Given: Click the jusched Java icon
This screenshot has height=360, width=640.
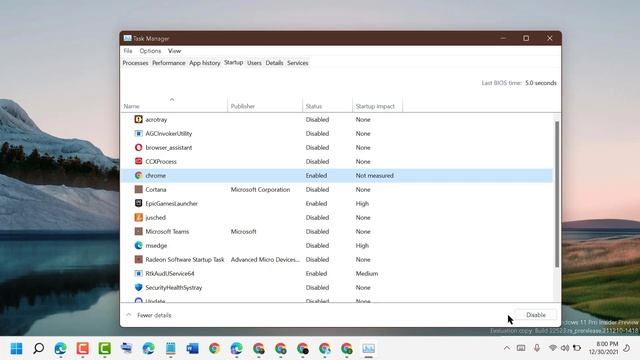Looking at the screenshot, I should point(138,218).
